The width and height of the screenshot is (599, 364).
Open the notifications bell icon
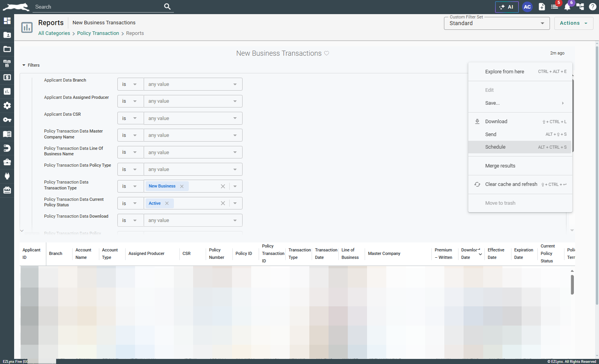pos(567,7)
